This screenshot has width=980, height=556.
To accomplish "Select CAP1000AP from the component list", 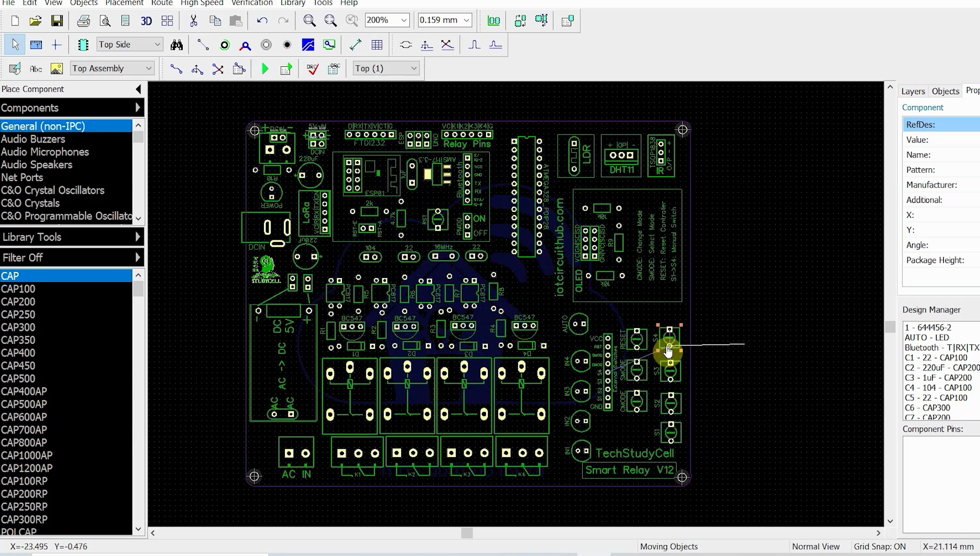I will pos(28,456).
